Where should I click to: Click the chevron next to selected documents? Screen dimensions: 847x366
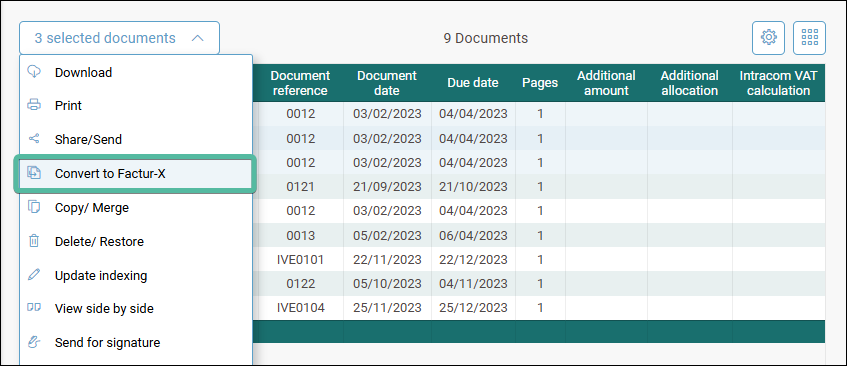[198, 38]
